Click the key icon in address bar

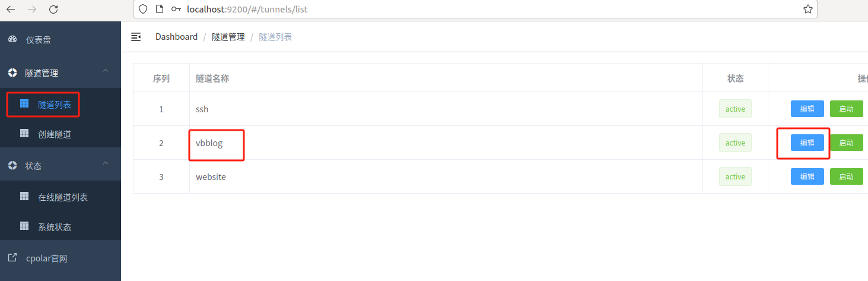176,10
